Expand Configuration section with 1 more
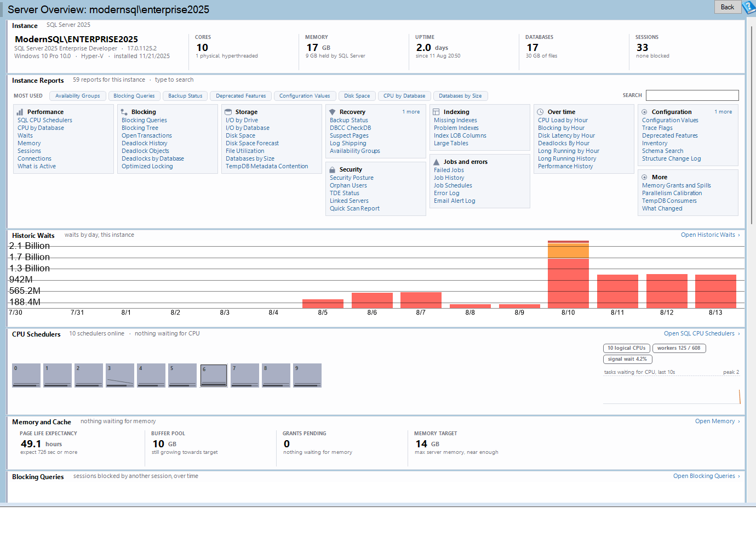Image resolution: width=756 pixels, height=535 pixels. [723, 112]
